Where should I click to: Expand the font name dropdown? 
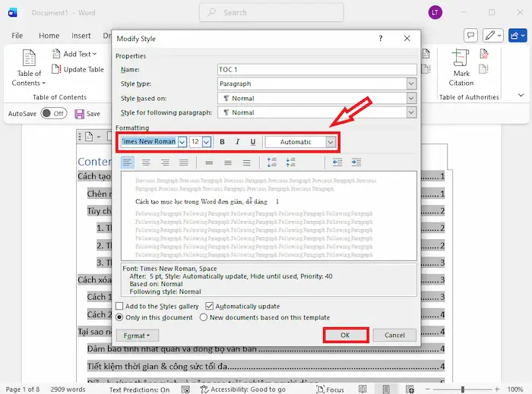point(182,142)
